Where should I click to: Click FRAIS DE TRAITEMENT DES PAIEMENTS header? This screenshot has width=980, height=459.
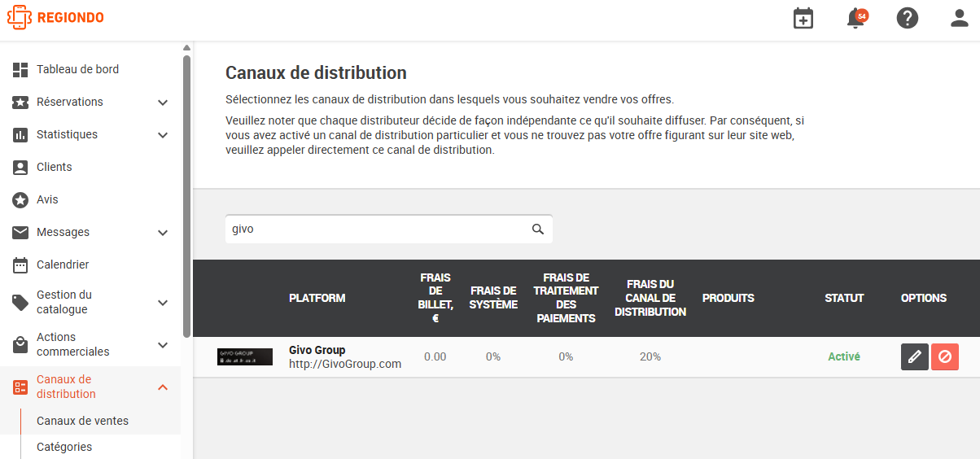click(566, 299)
